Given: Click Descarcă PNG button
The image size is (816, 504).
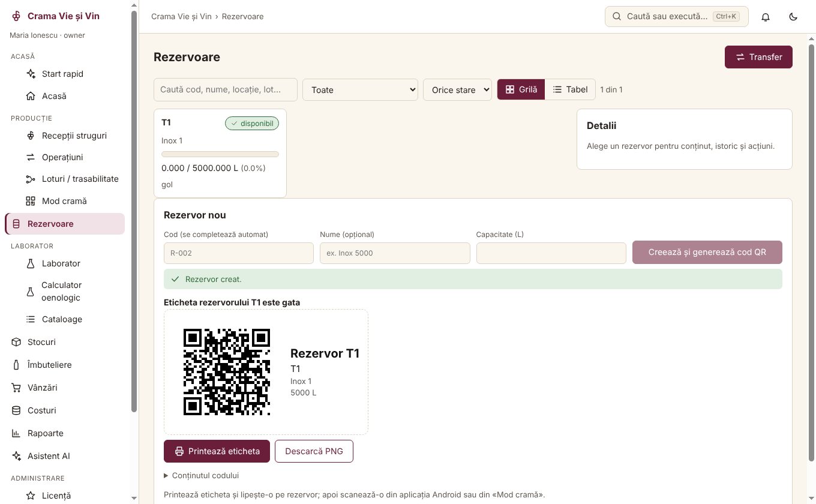Looking at the screenshot, I should (314, 451).
